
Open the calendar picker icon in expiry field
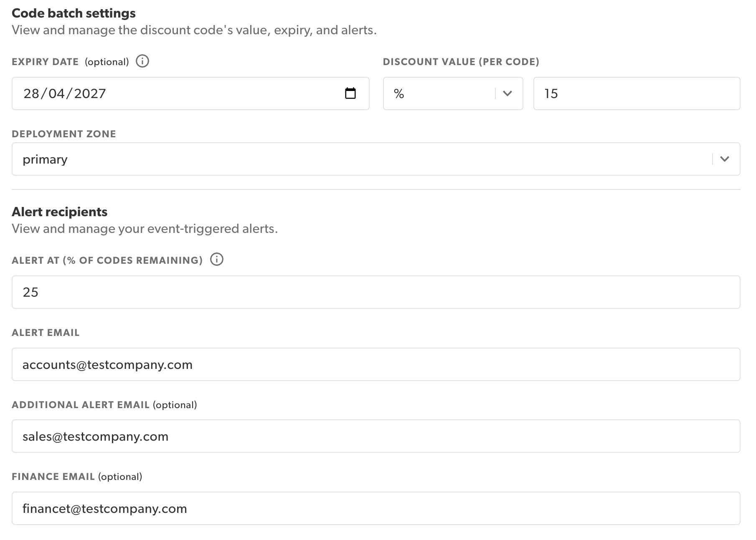(350, 93)
